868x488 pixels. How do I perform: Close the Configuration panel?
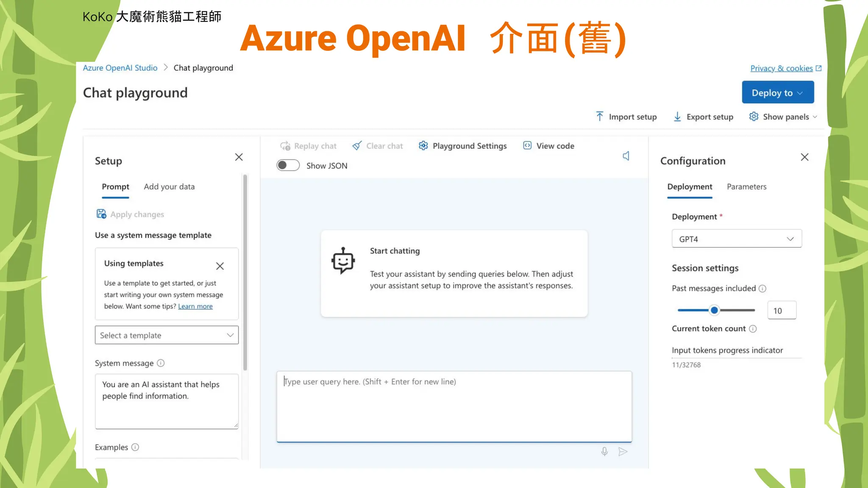tap(804, 157)
